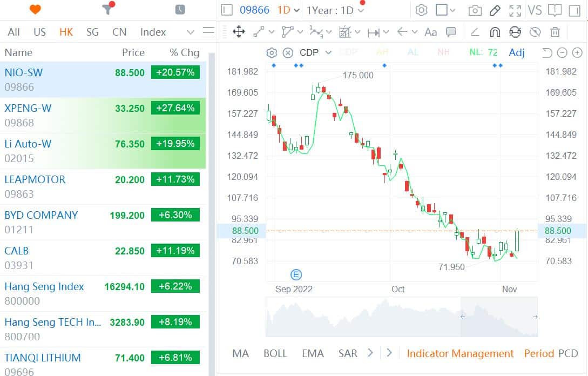Viewport: 588px width, 376px height.
Task: Click the camera screenshot icon
Action: click(x=475, y=10)
